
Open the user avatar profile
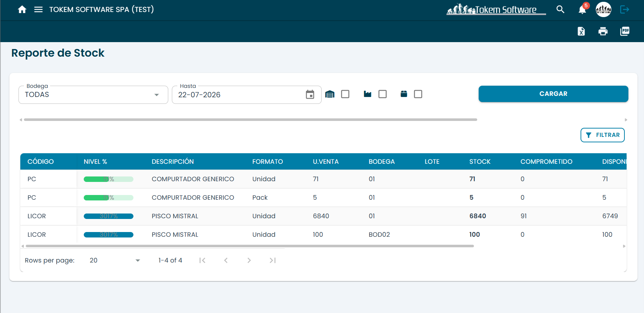[x=603, y=9]
